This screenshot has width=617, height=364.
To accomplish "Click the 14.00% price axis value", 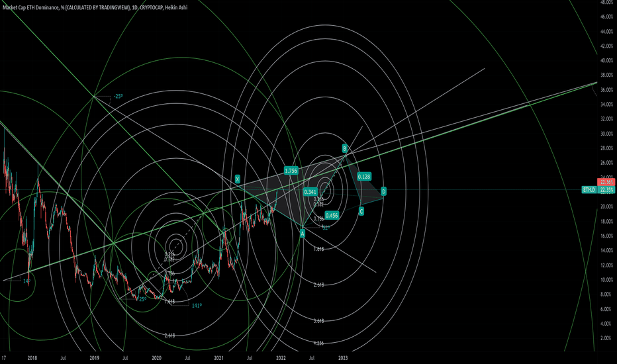I will pos(606,251).
